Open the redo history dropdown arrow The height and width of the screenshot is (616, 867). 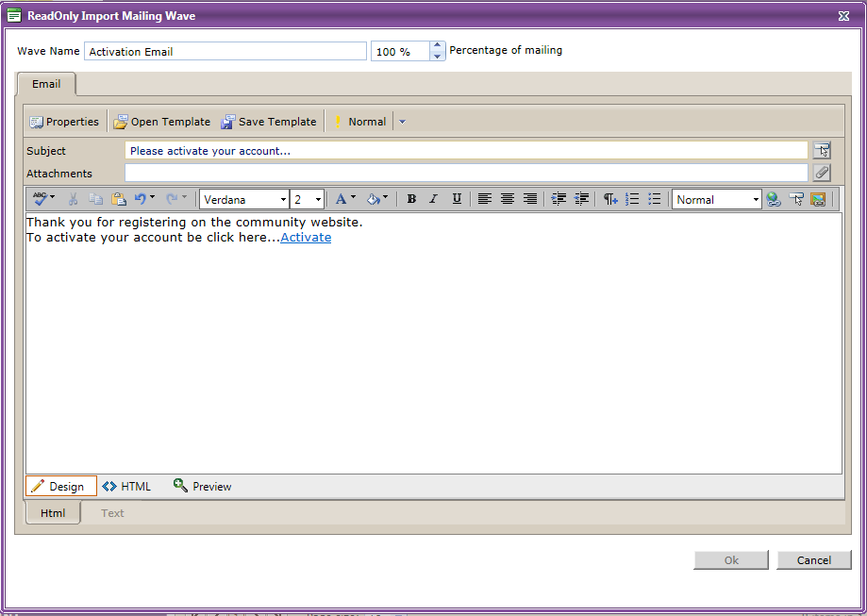[184, 197]
